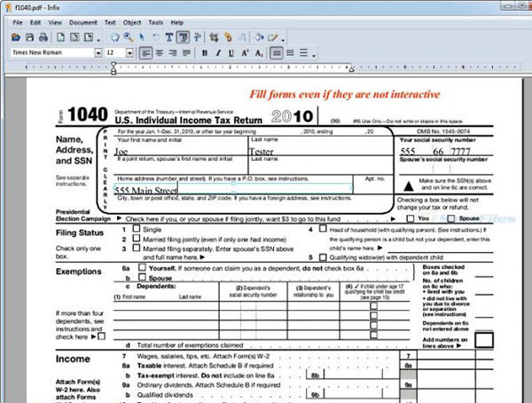Open the View menu
The image size is (532, 403).
55,22
